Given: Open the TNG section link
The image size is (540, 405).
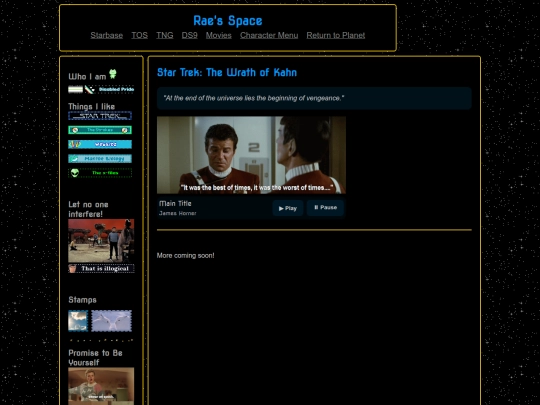Looking at the screenshot, I should tap(165, 35).
